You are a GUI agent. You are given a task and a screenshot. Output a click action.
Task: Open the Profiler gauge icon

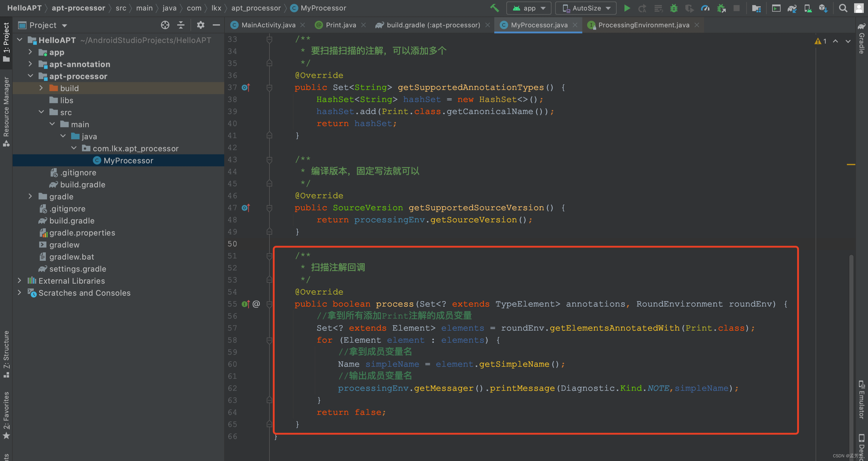point(705,8)
